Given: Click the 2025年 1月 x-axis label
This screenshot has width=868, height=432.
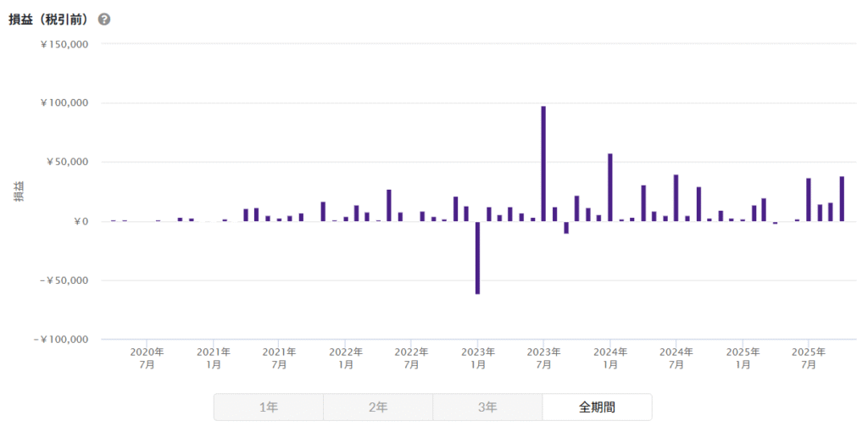Looking at the screenshot, I should click(743, 357).
